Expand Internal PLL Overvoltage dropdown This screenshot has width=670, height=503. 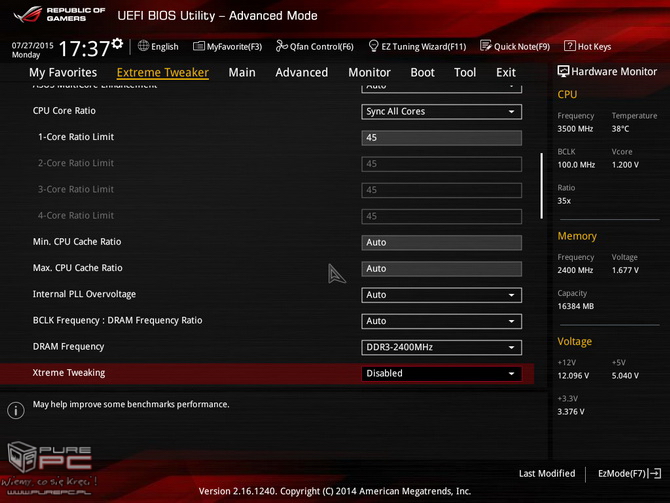click(x=441, y=295)
